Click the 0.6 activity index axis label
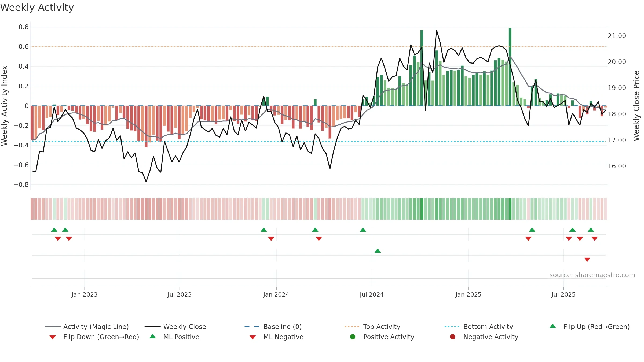 24,47
